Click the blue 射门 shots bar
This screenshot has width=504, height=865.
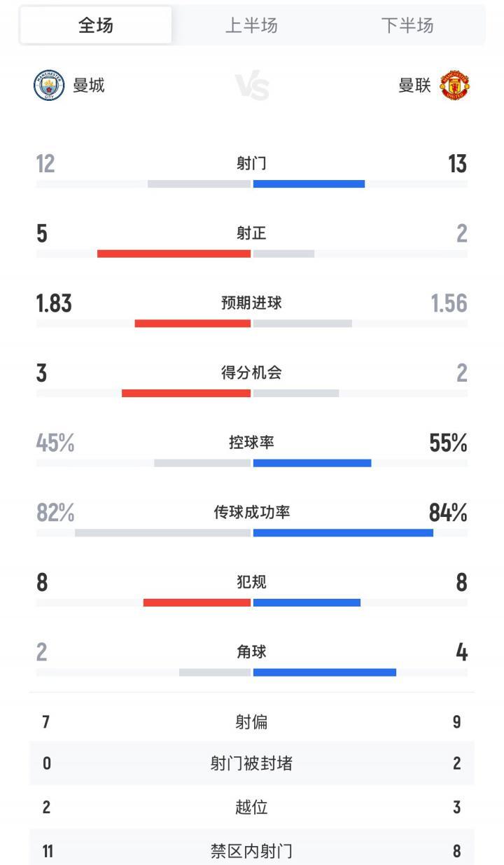[x=309, y=184]
